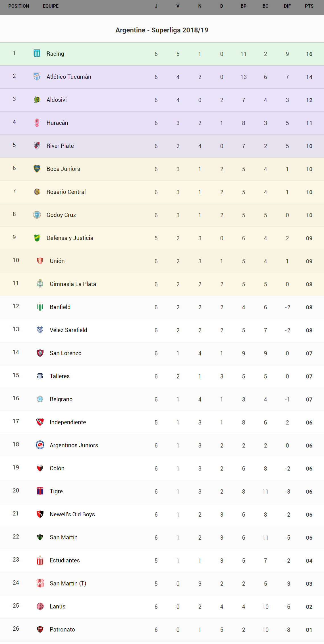Click the Defensa y Justicia crest
The image size is (324, 644).
[37, 238]
